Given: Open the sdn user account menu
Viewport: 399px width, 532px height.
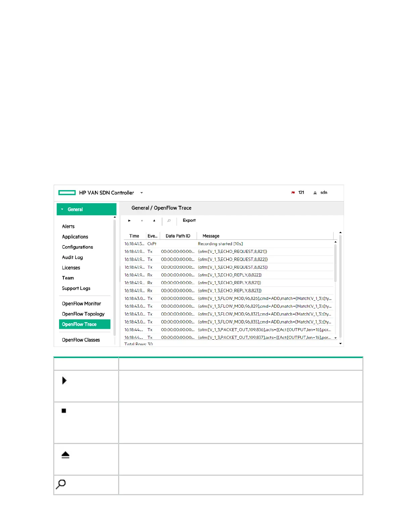Looking at the screenshot, I should pos(320,192).
